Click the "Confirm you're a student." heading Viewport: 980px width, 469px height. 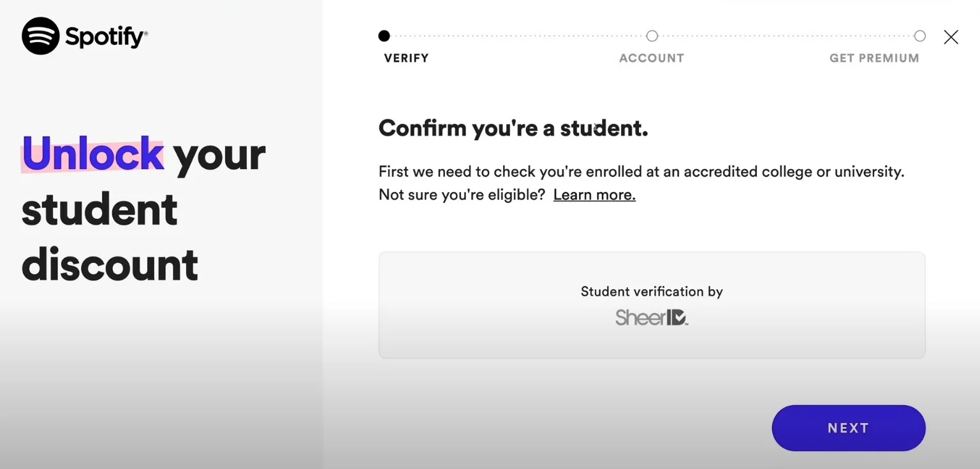[x=513, y=128]
